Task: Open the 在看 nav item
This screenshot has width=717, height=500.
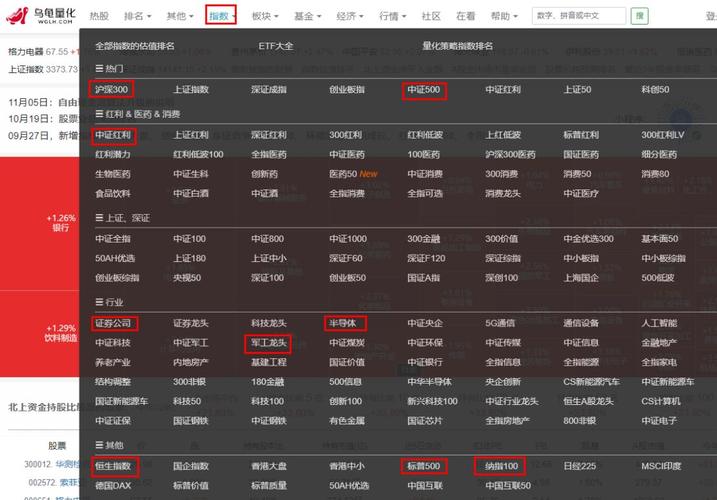Action: click(466, 16)
